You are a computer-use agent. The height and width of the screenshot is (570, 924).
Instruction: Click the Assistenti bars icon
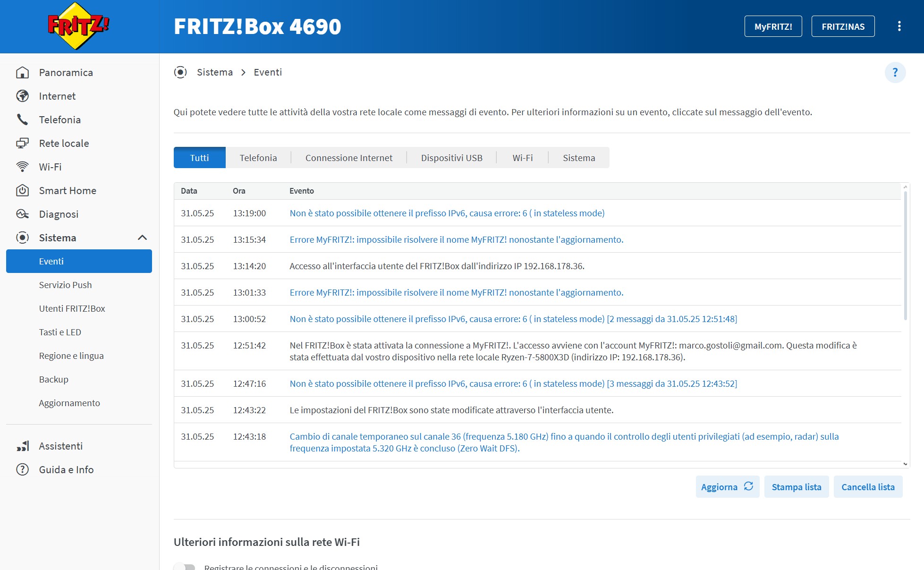pos(23,446)
